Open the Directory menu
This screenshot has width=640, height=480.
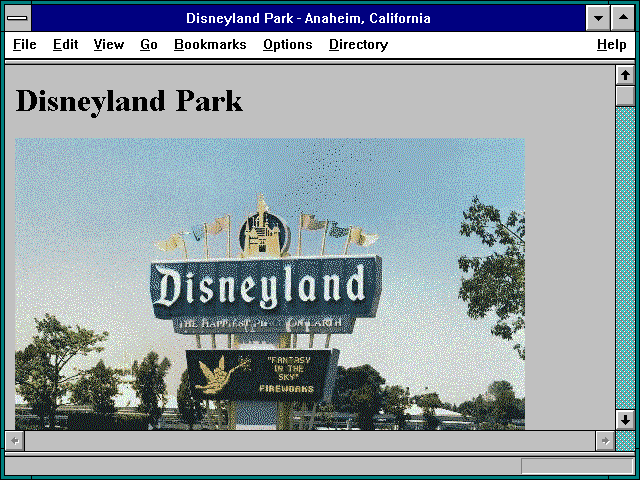358,44
